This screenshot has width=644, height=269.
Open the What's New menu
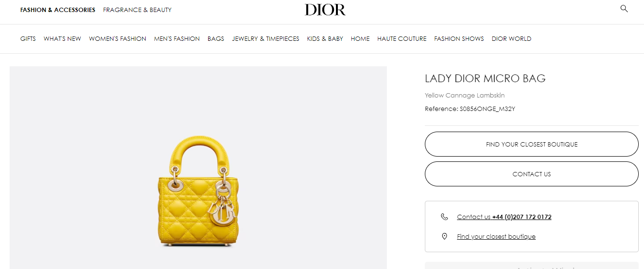pyautogui.click(x=62, y=39)
